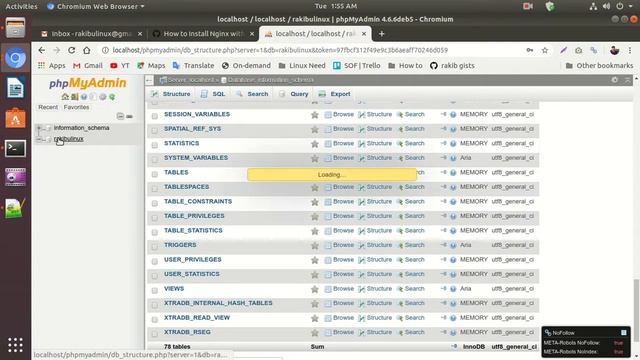Favorite the TABLESPACES table star

tap(315, 187)
